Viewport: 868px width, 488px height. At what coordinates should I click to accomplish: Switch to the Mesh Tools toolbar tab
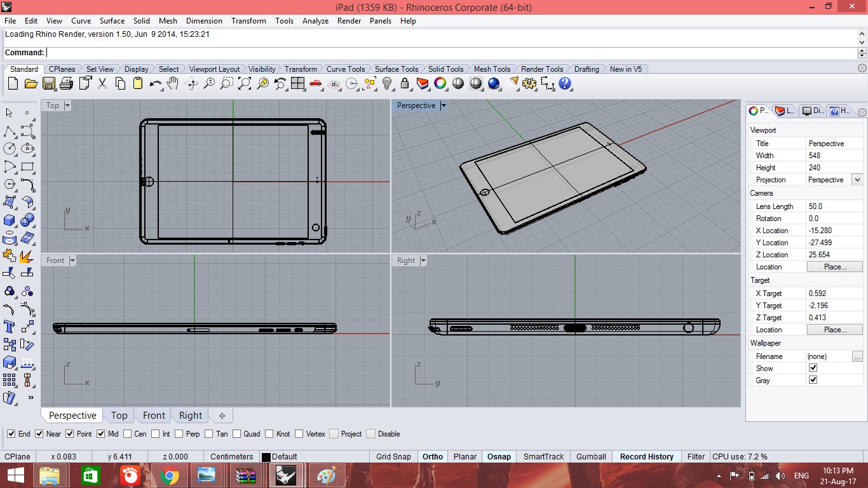coord(492,69)
